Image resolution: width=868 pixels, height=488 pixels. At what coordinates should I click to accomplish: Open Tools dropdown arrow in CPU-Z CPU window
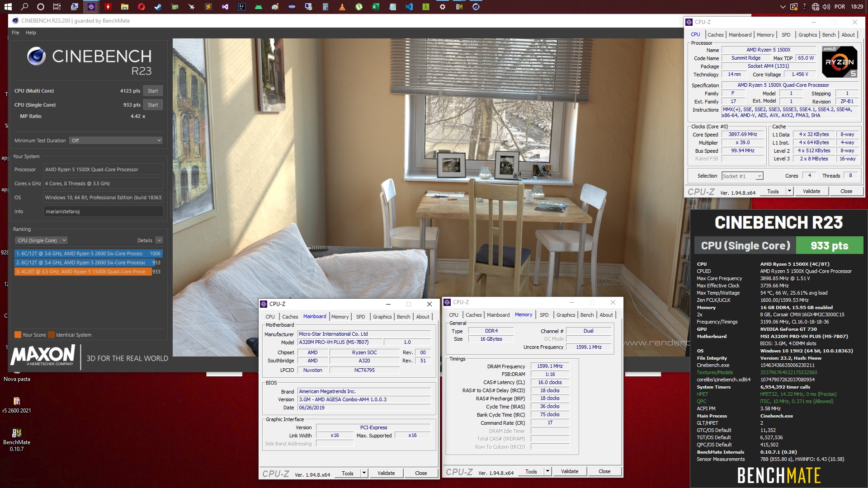(x=789, y=191)
